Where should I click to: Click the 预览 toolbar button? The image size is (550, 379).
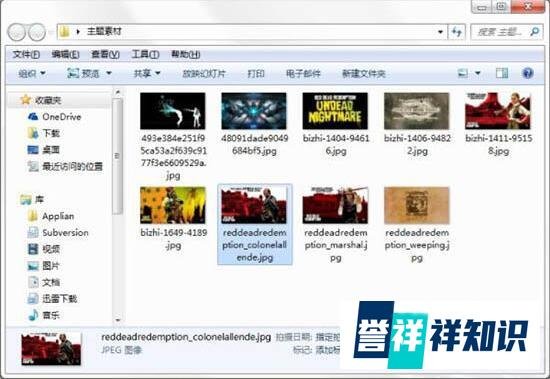pyautogui.click(x=83, y=73)
